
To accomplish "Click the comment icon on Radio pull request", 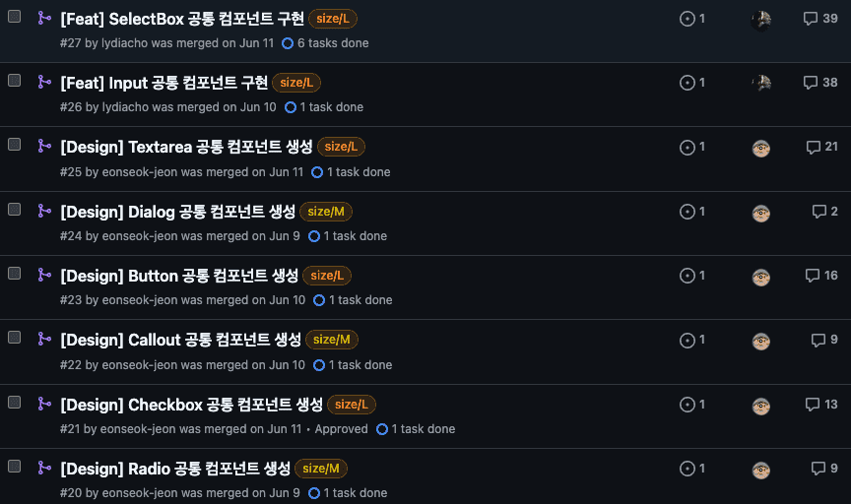I will click(818, 469).
